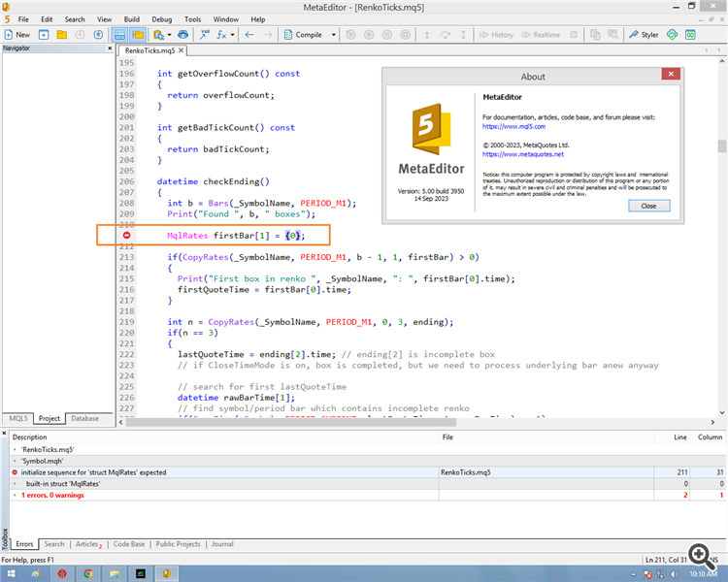The width and height of the screenshot is (728, 582).
Task: Click the debug stop icon in the toolbar
Action: pyautogui.click(x=406, y=35)
